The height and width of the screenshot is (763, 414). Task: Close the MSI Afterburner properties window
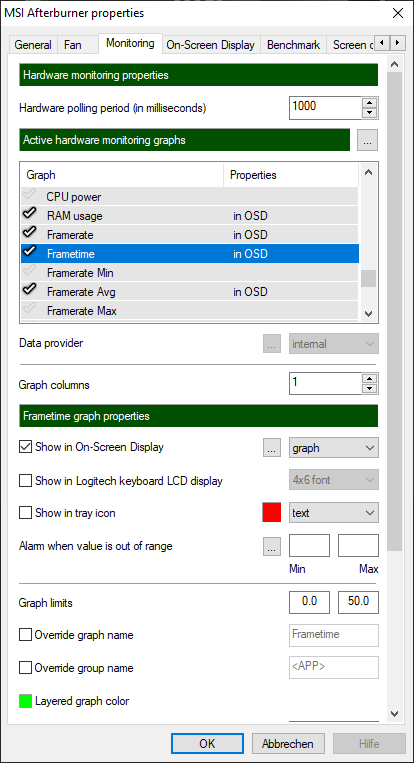(397, 13)
